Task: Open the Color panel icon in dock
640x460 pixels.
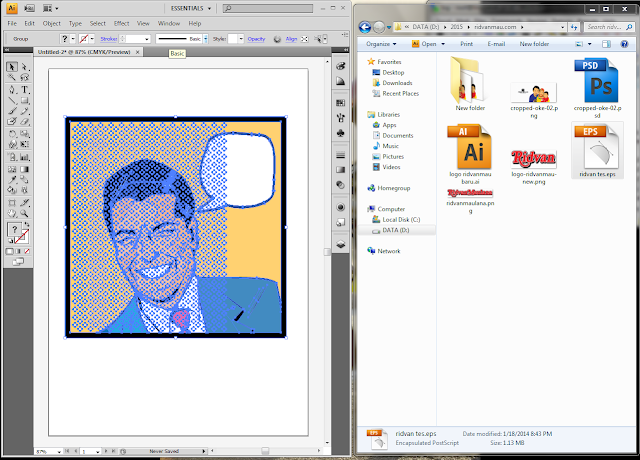Action: click(340, 66)
